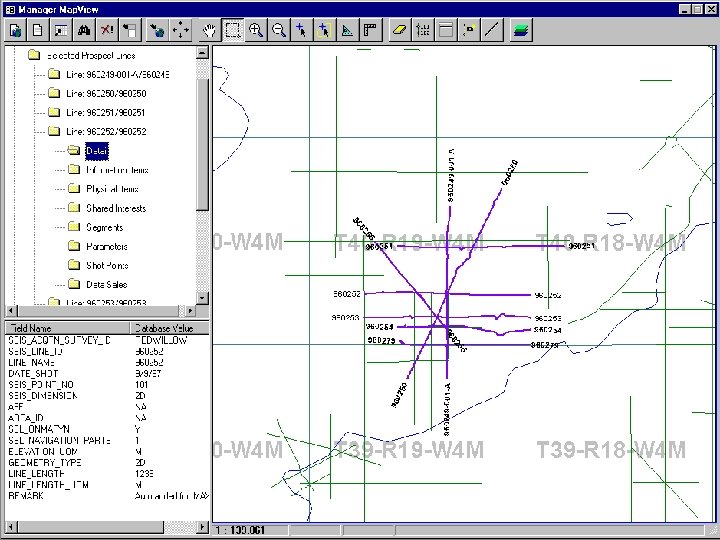This screenshot has height=540, width=720.
Task: Click the tree panel vertical scroll thumb
Action: pyautogui.click(x=202, y=145)
